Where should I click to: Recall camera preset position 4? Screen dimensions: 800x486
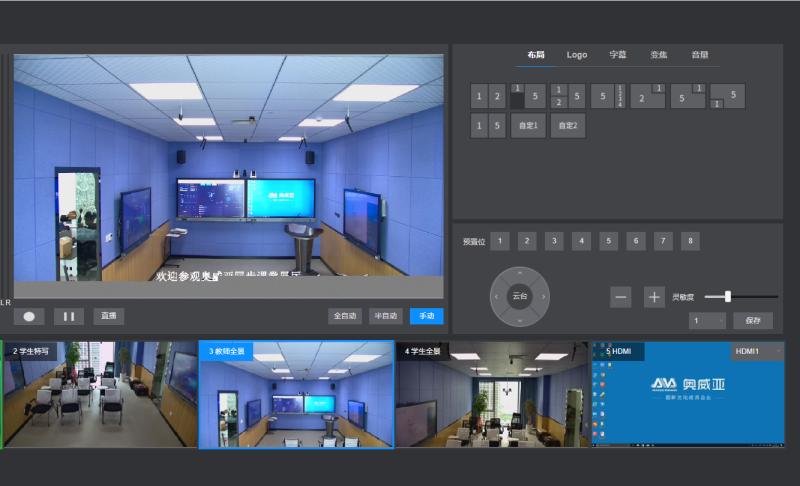click(582, 241)
